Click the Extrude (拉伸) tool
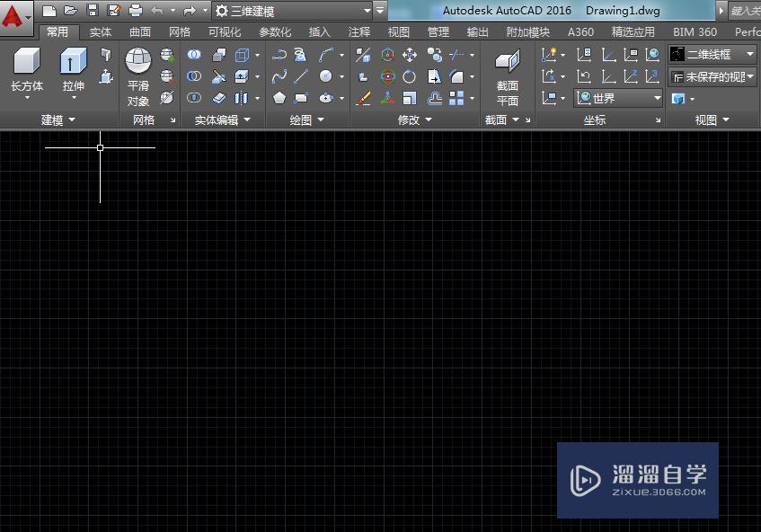 tap(73, 62)
